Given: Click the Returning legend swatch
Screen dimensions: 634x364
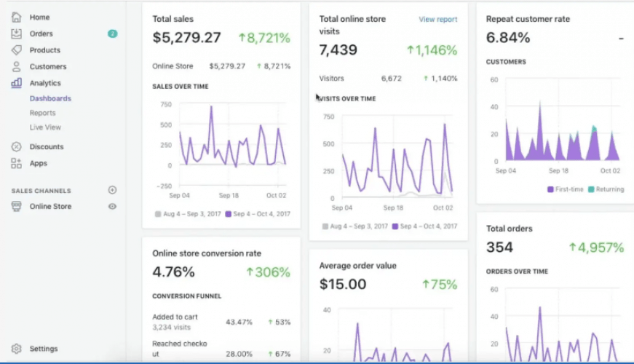Looking at the screenshot, I should tap(591, 189).
